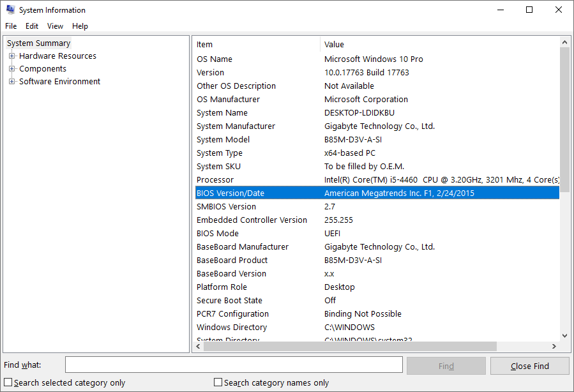This screenshot has height=392, width=574.
Task: Select the BaseBoard Product row
Action: (377, 260)
